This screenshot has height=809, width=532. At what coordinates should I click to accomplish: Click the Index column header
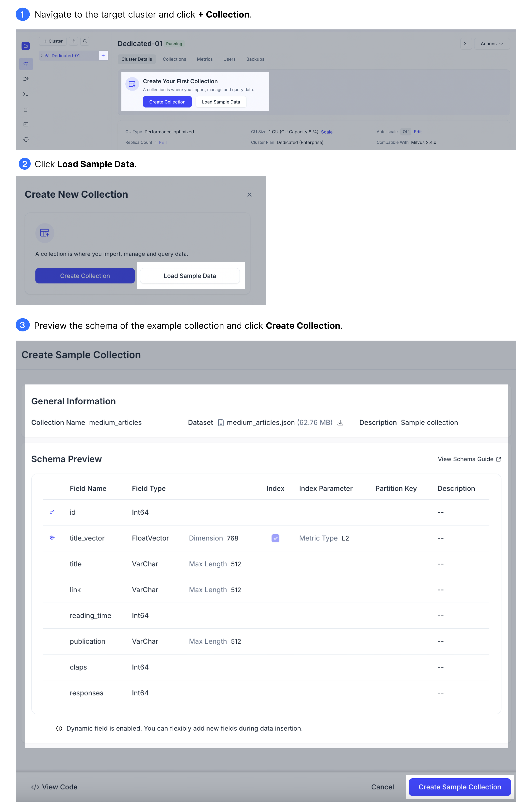point(275,488)
